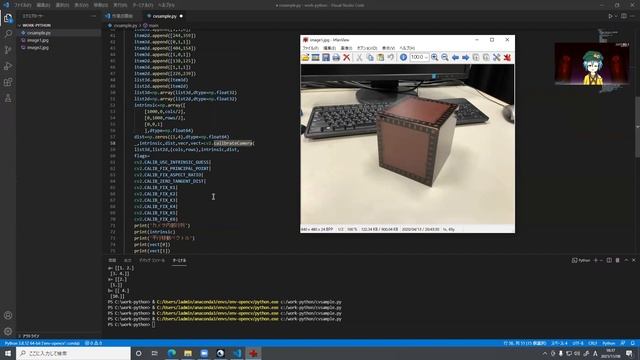Screen dimensions: 640x360
Task: Click the Zoom out magnifier in IrfanView
Action: [x=445, y=58]
